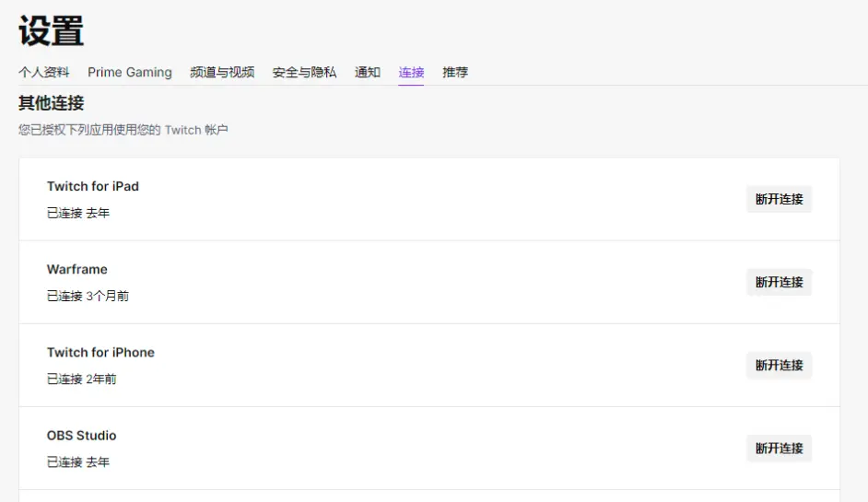Image resolution: width=868 pixels, height=502 pixels.
Task: Disconnect Warframe using 断开连接
Action: (x=779, y=282)
